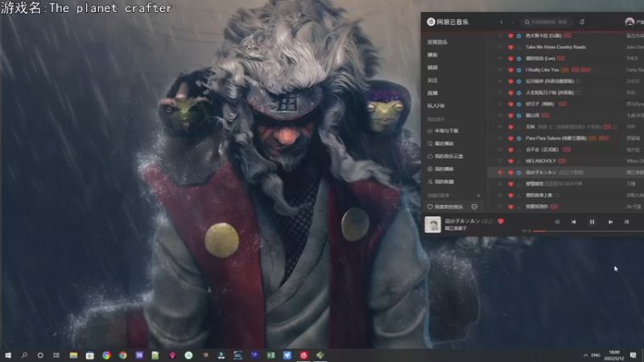Image resolution: width=644 pixels, height=362 pixels.
Task: Open 我的播客 in the sidebar
Action: [x=440, y=169]
